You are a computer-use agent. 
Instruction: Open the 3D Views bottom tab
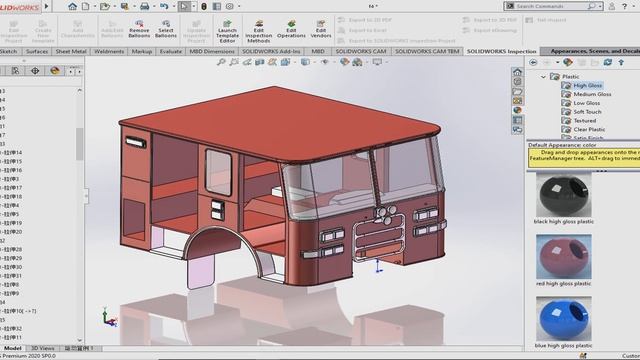pos(42,348)
